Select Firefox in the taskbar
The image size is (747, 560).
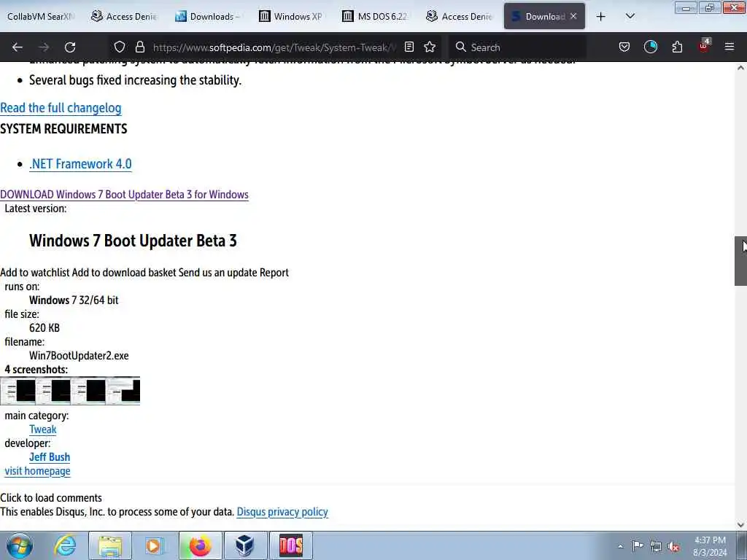click(201, 545)
